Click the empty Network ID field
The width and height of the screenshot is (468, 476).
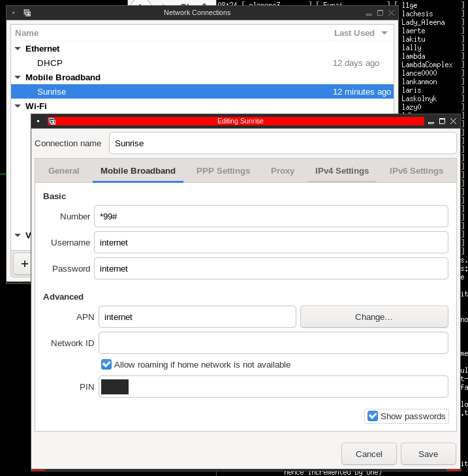(x=273, y=343)
